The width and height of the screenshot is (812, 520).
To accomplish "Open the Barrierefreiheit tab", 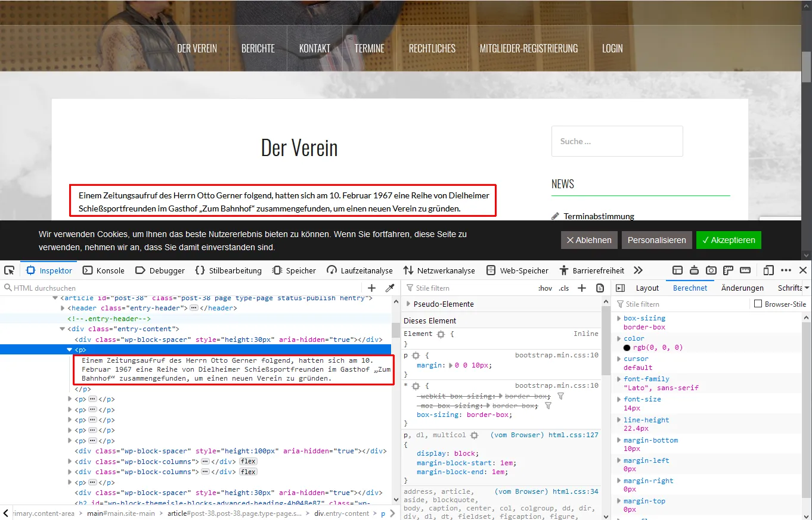I will [x=592, y=270].
